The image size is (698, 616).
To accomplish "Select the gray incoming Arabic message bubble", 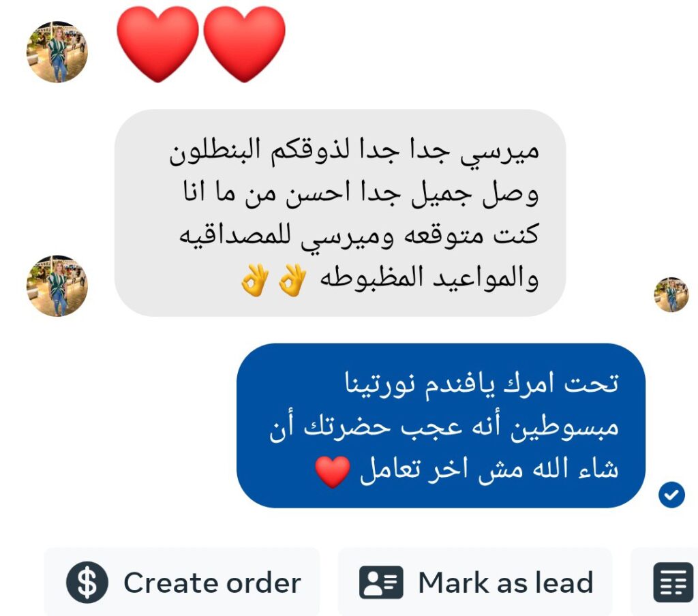I will [x=340, y=213].
